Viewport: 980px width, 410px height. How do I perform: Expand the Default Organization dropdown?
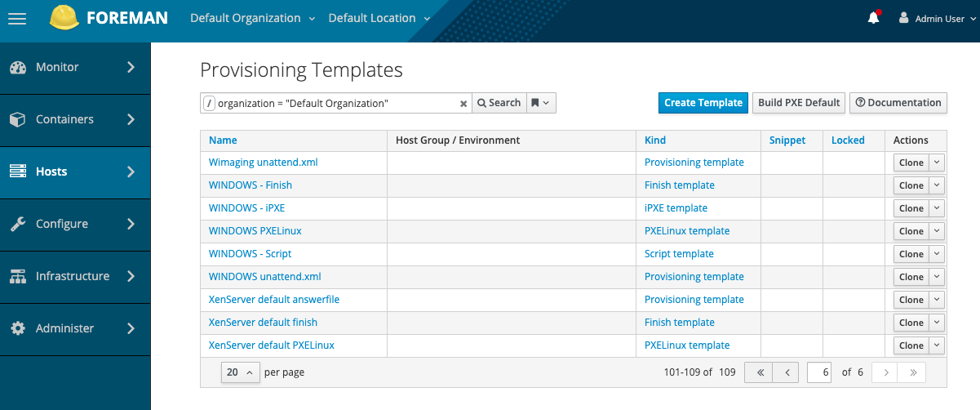tap(252, 18)
